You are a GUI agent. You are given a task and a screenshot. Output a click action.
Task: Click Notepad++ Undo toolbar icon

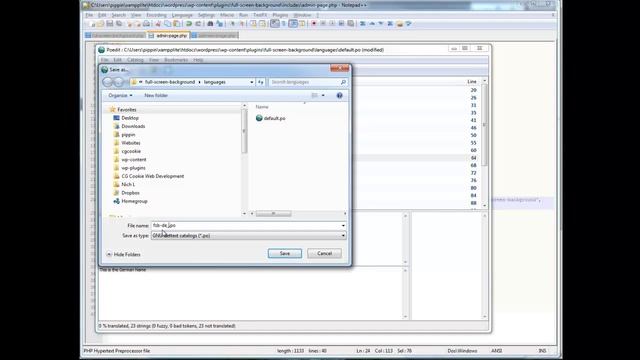point(189,24)
